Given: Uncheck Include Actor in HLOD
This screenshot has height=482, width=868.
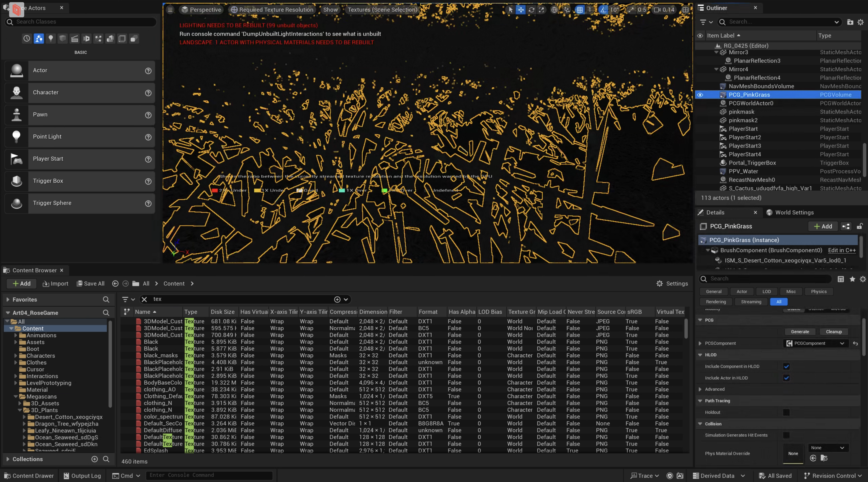Looking at the screenshot, I should (x=786, y=378).
